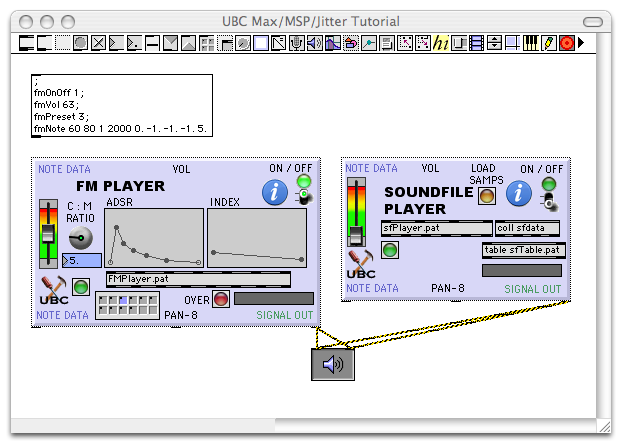Select the colored shapes picture tool
The height and width of the screenshot is (443, 621).
point(351,43)
